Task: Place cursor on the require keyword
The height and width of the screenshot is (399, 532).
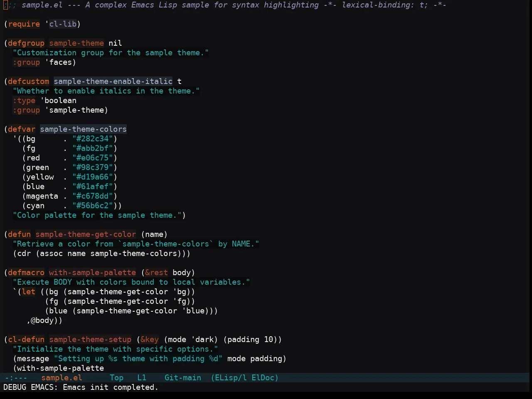Action: (x=24, y=24)
